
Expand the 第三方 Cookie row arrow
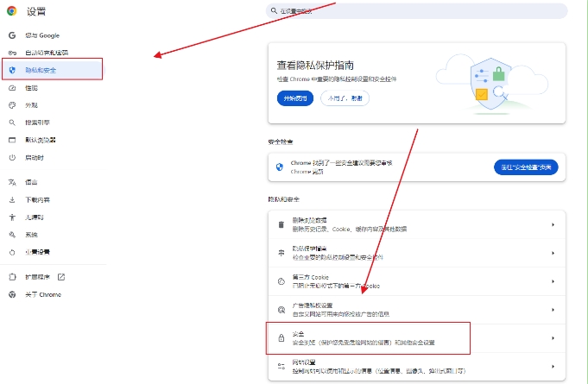[x=553, y=281]
